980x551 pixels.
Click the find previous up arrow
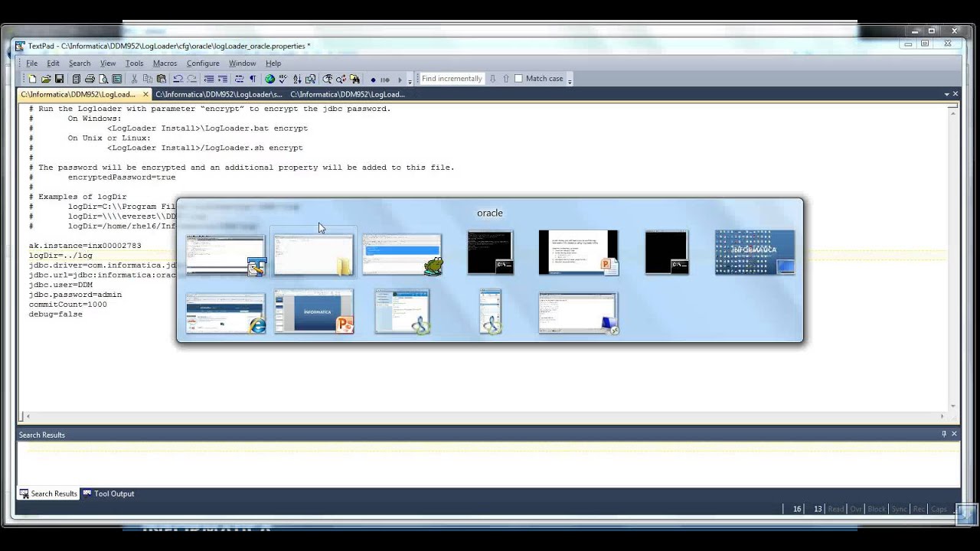(506, 79)
